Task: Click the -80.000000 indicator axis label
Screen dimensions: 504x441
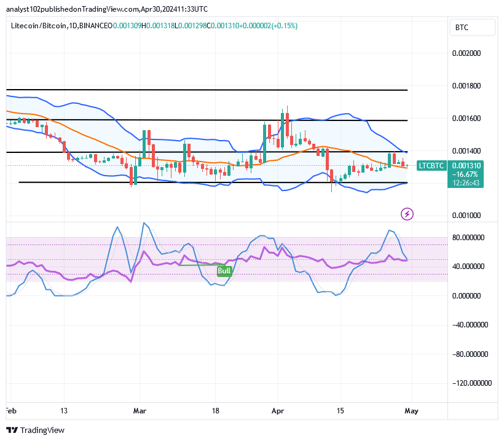Action: 470,354
